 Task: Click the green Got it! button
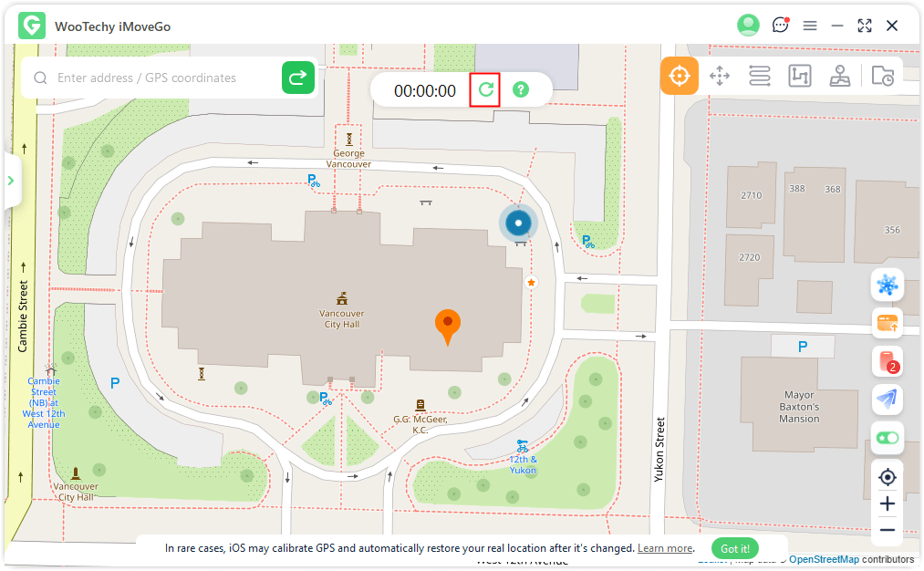pyautogui.click(x=735, y=548)
